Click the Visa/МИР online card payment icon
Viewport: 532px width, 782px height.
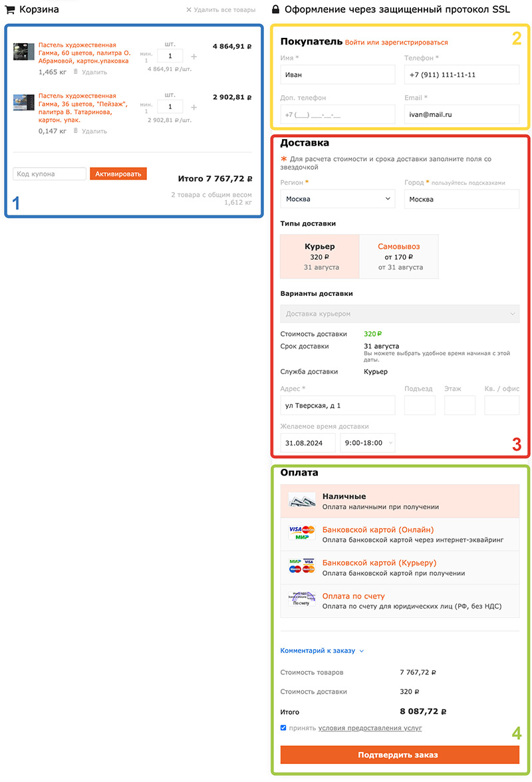[x=301, y=533]
